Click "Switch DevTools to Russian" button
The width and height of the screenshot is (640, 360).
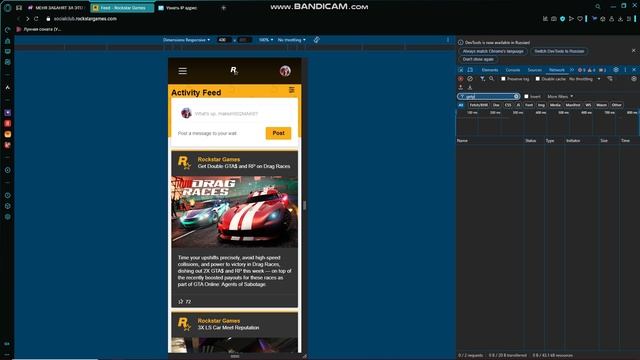click(559, 51)
